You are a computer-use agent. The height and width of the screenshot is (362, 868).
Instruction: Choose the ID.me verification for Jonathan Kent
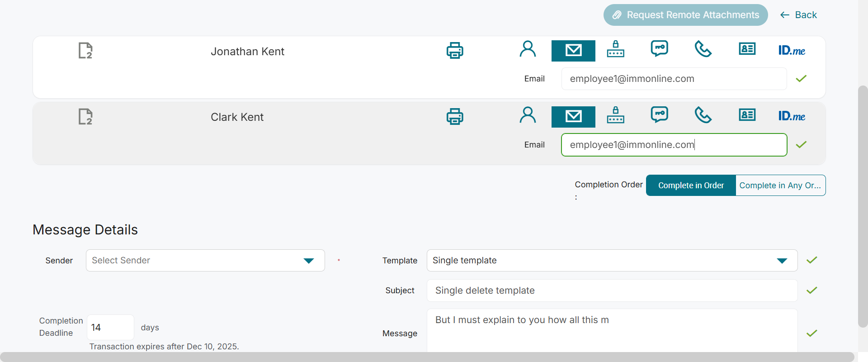[792, 50]
